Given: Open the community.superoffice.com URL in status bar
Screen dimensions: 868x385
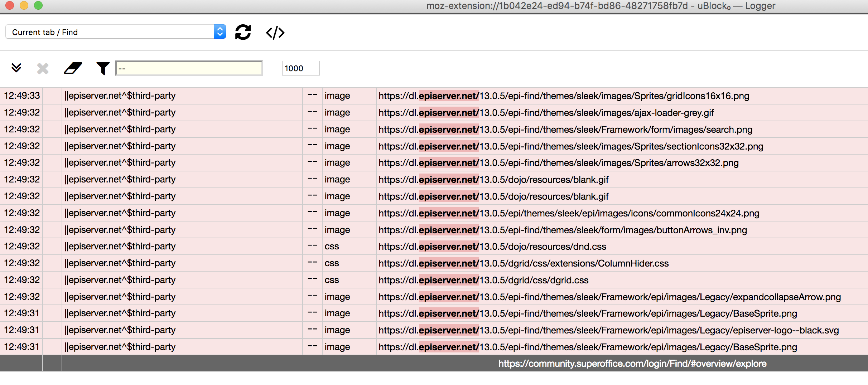Looking at the screenshot, I should click(x=632, y=364).
